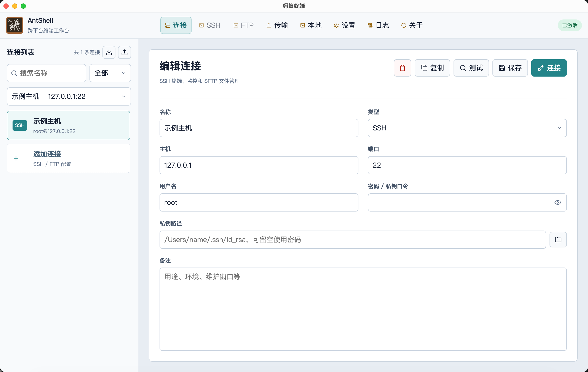Click the 密码 / 私钥口令 field
This screenshot has height=372, width=588.
coord(467,202)
